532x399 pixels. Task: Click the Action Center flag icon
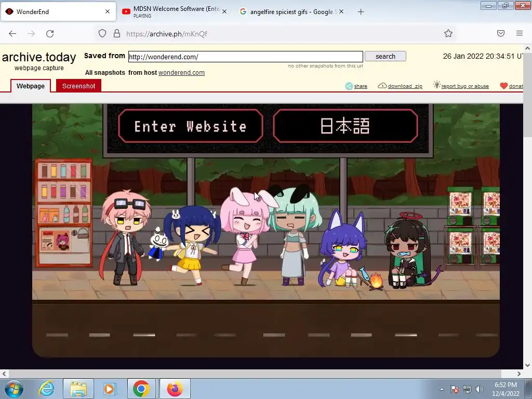(455, 389)
